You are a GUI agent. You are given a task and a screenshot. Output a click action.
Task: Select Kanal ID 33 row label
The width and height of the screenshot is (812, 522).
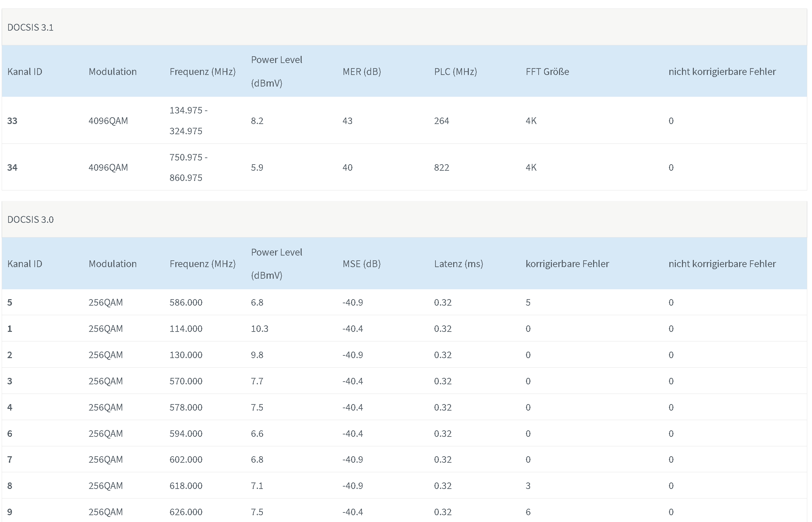coord(12,121)
